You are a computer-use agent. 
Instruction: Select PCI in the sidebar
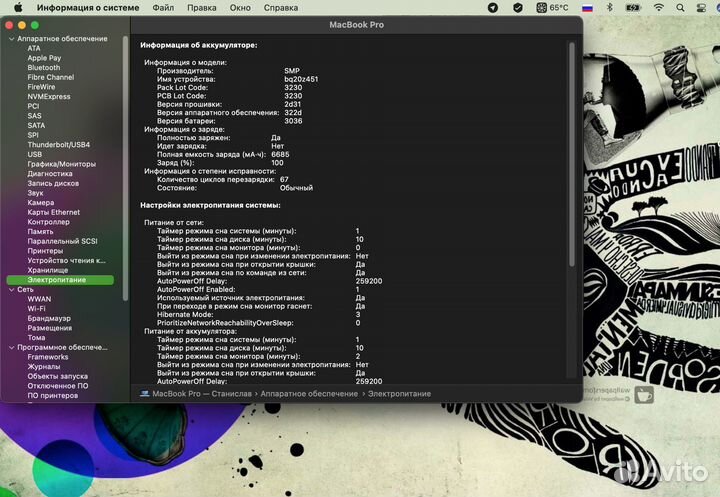33,106
